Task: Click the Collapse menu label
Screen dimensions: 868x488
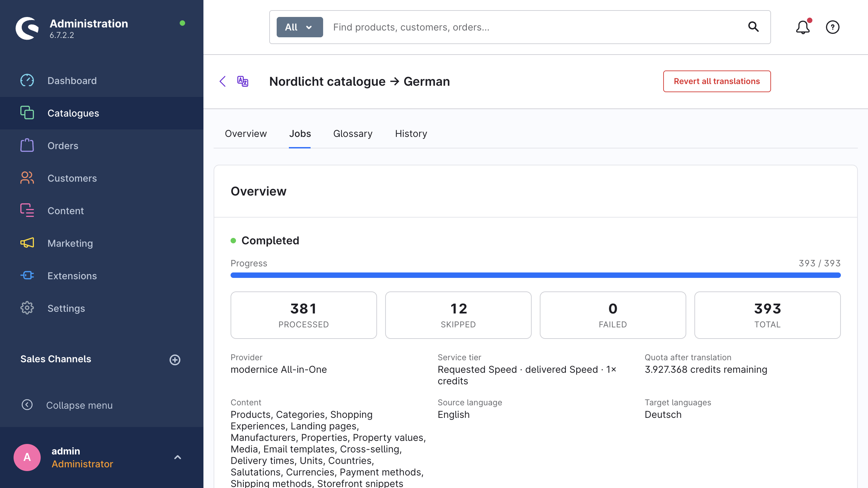Action: coord(79,405)
